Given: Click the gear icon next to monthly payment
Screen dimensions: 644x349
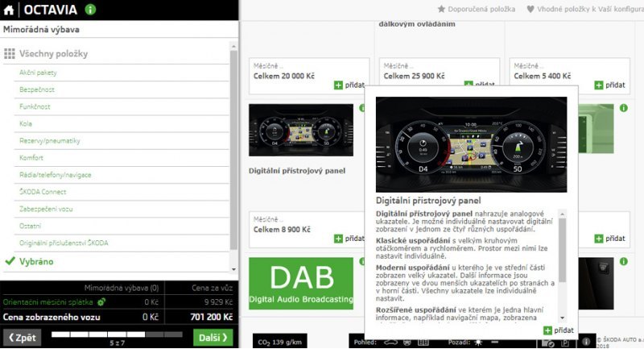Looking at the screenshot, I should coord(101,302).
